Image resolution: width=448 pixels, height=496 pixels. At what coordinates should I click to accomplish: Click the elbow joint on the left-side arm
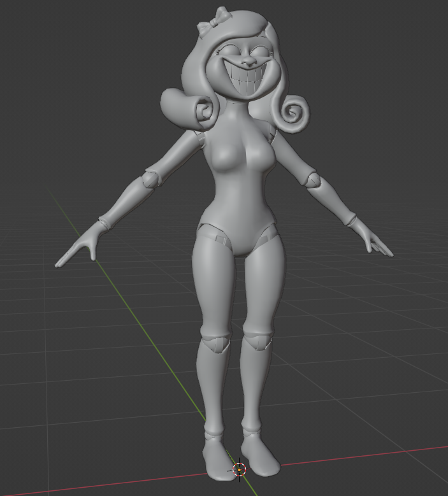(x=152, y=179)
